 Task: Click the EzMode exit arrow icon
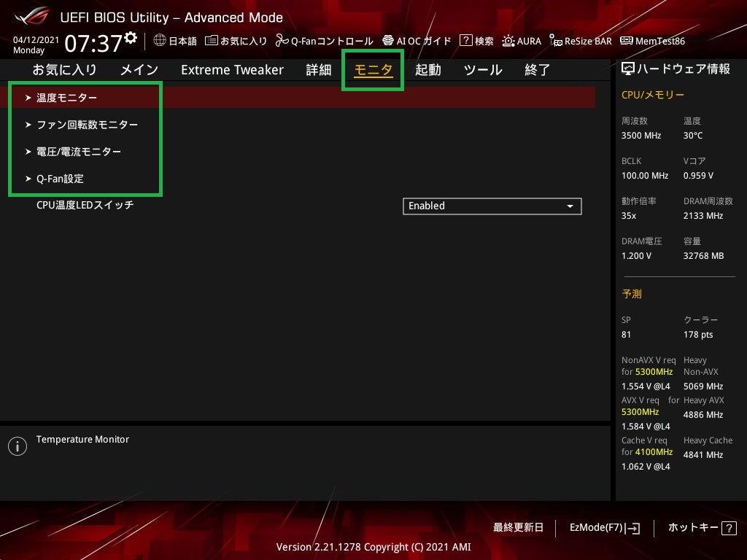pyautogui.click(x=633, y=528)
